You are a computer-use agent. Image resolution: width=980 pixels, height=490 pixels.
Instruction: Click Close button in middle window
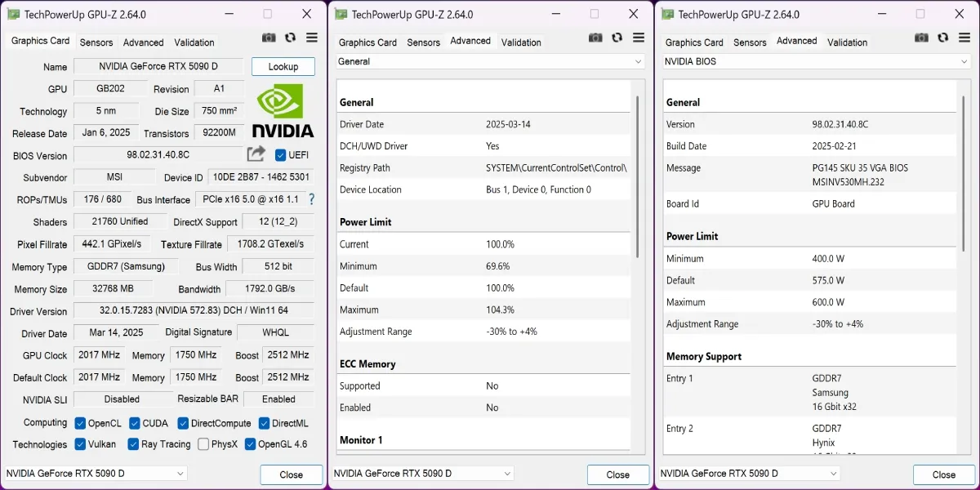[x=618, y=474]
